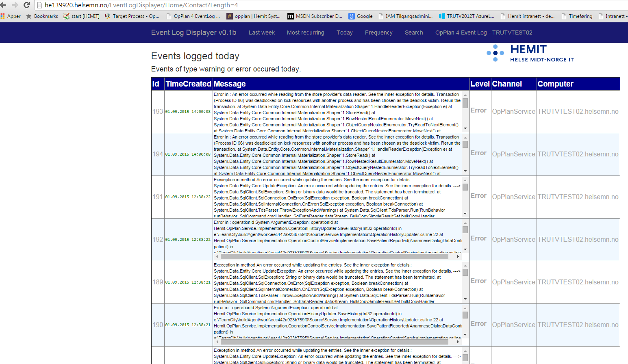Click the Events logged today heading
Viewport: 628px width, 364px height.
(x=195, y=56)
